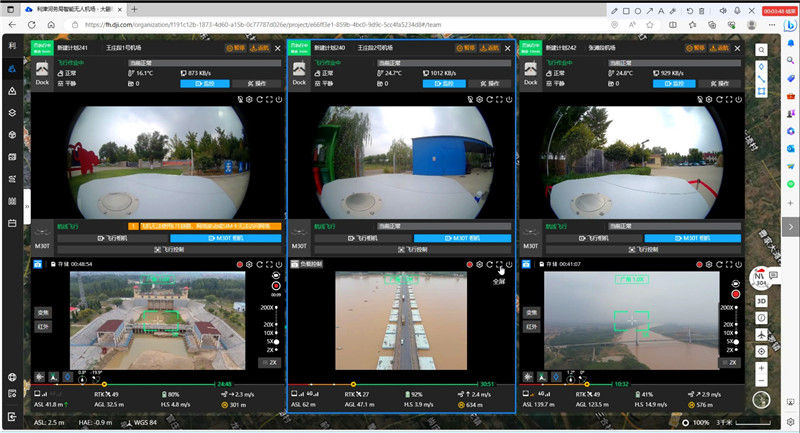Viewport: 800px width, 433px height.
Task: Click the yellow progress marker in plan 240 timeline
Action: (353, 384)
